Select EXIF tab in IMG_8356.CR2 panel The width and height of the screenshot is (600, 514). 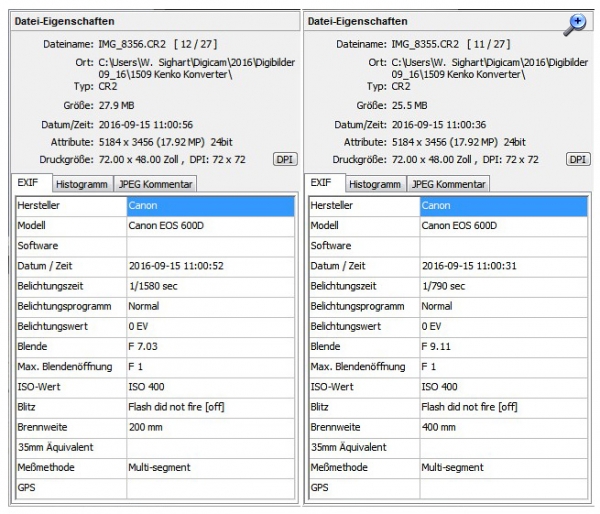(x=31, y=183)
